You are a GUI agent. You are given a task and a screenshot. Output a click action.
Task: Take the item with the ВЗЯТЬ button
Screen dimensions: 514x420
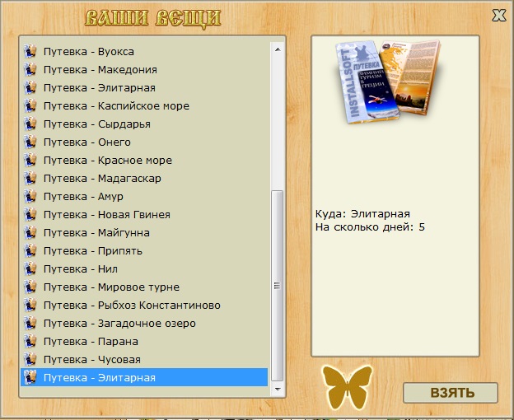[451, 393]
